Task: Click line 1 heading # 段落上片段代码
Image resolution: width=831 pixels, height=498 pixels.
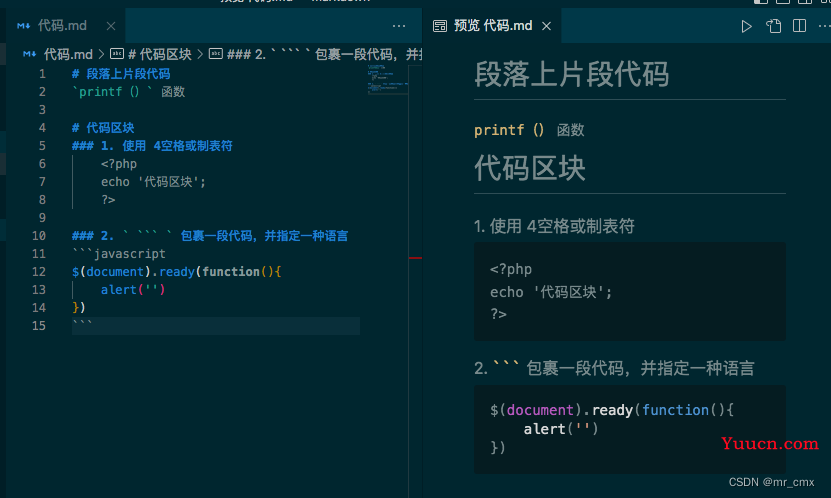Action: click(121, 74)
